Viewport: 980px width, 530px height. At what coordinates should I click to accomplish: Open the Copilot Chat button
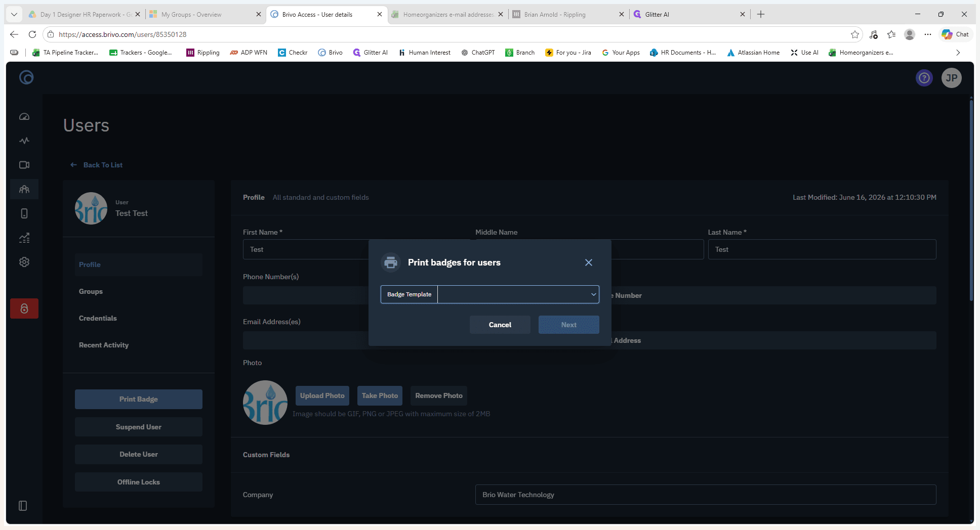click(x=955, y=34)
